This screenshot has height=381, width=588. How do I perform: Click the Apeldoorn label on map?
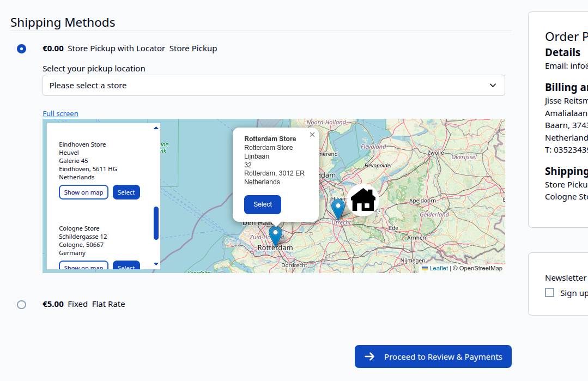[x=423, y=201]
